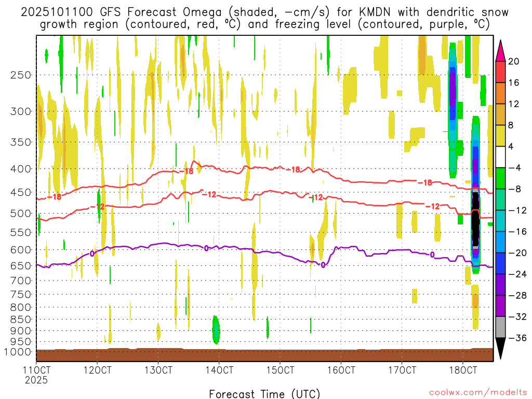The image size is (532, 399).
Task: Click the brown ground band at chart bottom
Action: pyautogui.click(x=264, y=354)
